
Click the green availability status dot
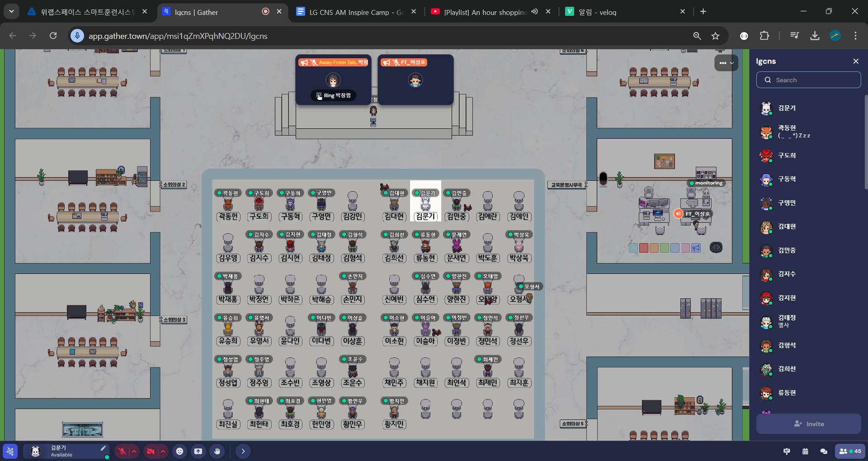[107, 457]
